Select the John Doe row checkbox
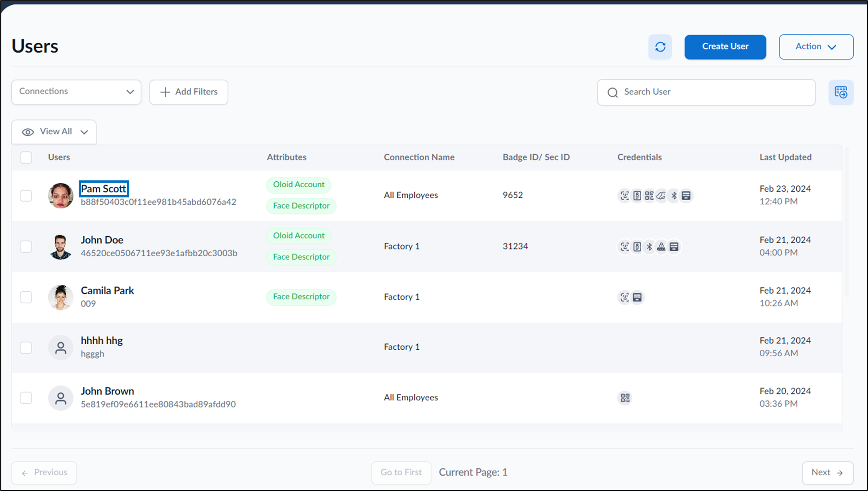 pyautogui.click(x=26, y=247)
